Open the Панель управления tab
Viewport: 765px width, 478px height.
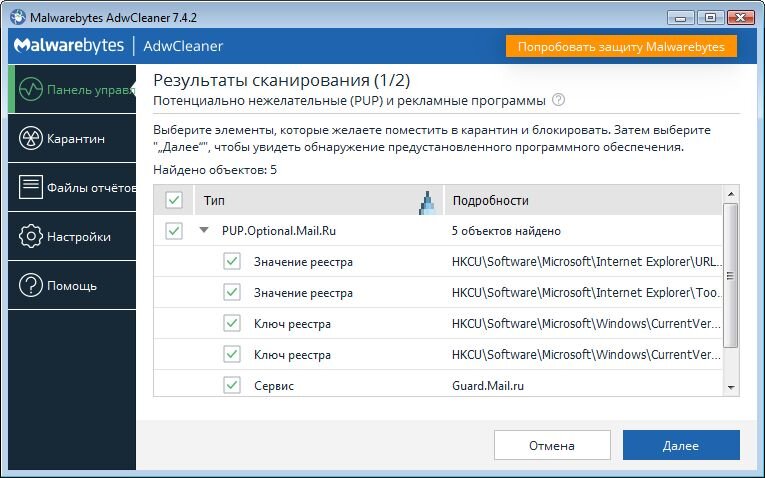72,89
